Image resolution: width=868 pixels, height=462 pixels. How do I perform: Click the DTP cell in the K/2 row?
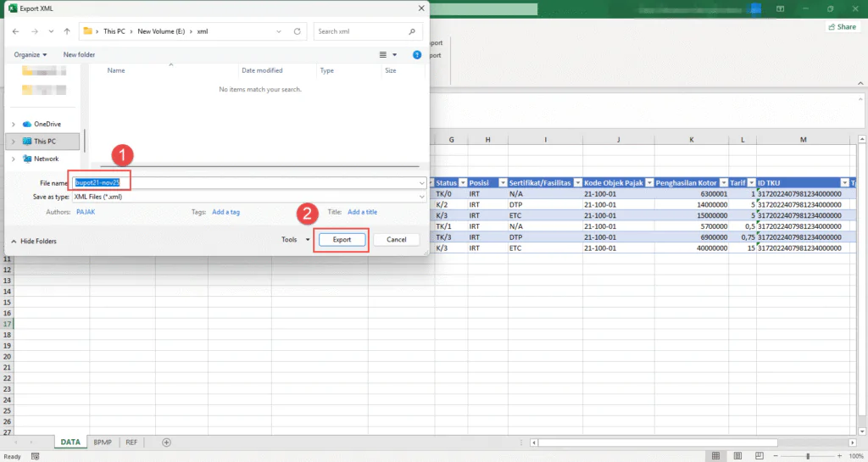click(x=545, y=204)
